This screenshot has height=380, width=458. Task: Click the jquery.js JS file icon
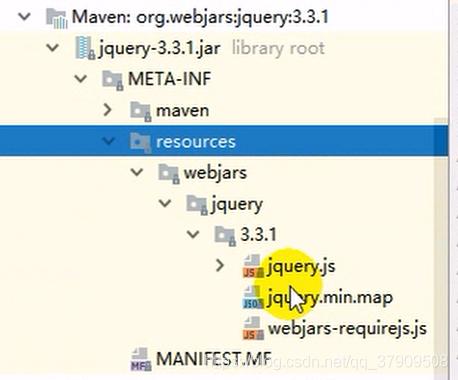pos(253,266)
